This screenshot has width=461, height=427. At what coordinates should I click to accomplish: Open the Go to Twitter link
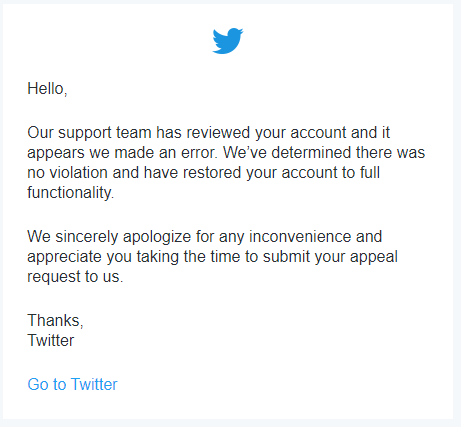pos(72,384)
